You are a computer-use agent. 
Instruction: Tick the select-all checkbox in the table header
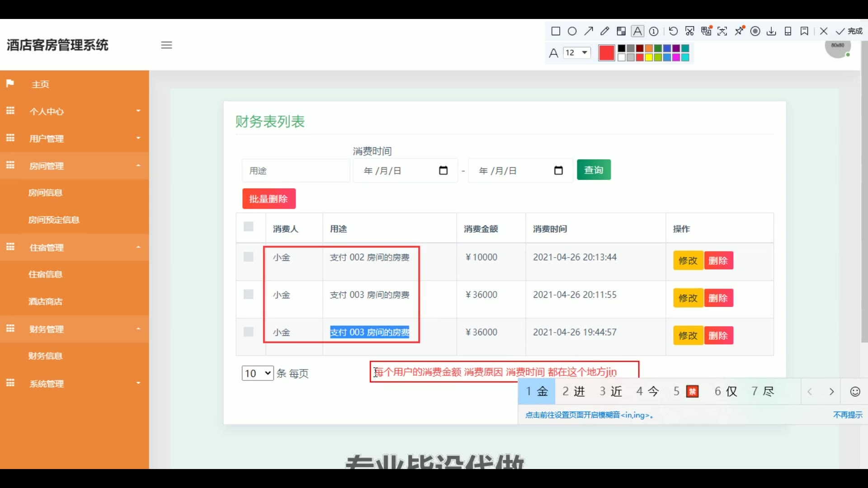pos(249,227)
